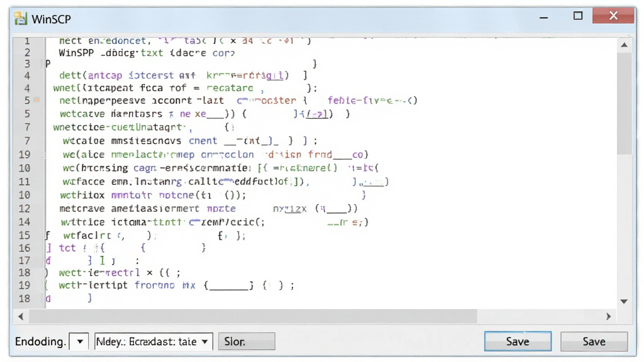Click the "WinSCP" title text

pyautogui.click(x=52, y=19)
